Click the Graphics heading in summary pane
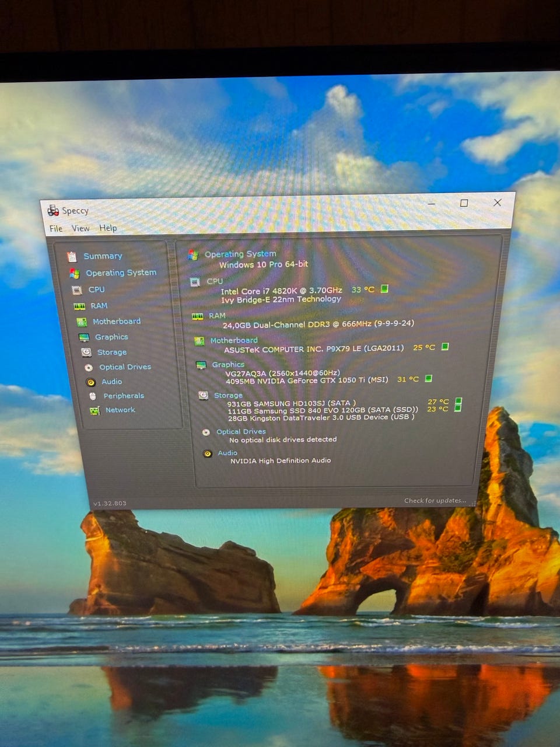 pos(228,364)
